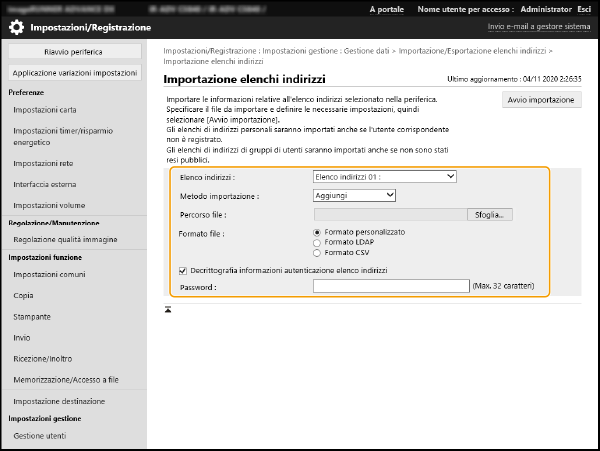Expand the Metodo importazione dropdown
Screen dimensions: 600x451
pos(354,195)
